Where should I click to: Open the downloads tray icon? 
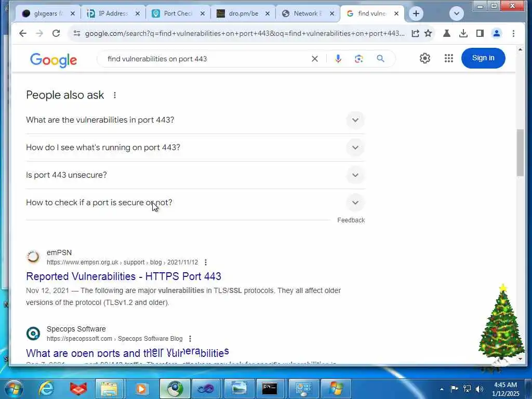[x=463, y=33]
